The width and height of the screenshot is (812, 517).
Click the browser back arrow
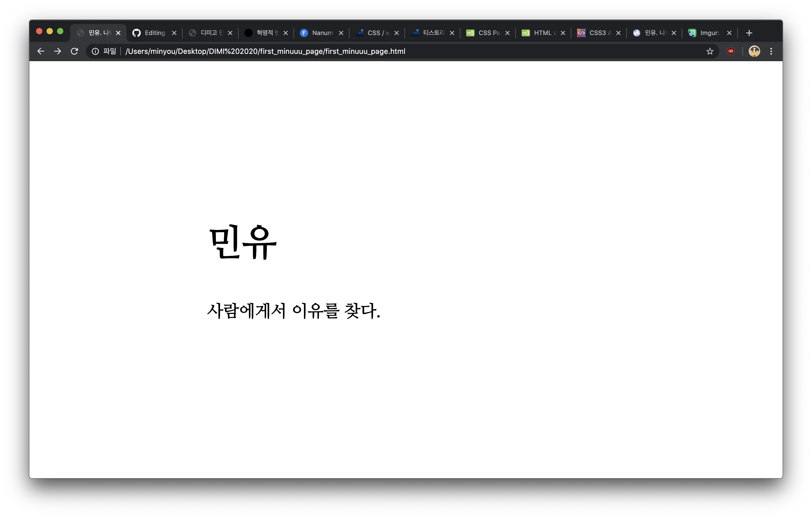click(41, 51)
